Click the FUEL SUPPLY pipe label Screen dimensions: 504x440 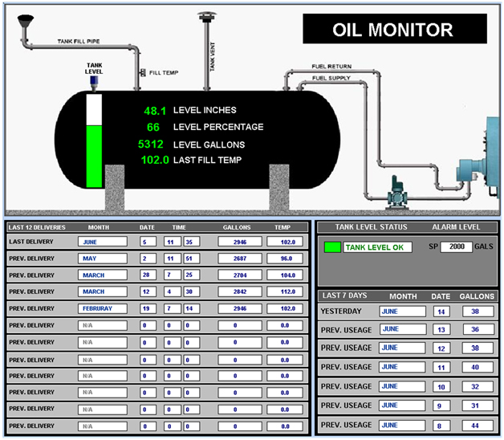[x=331, y=78]
